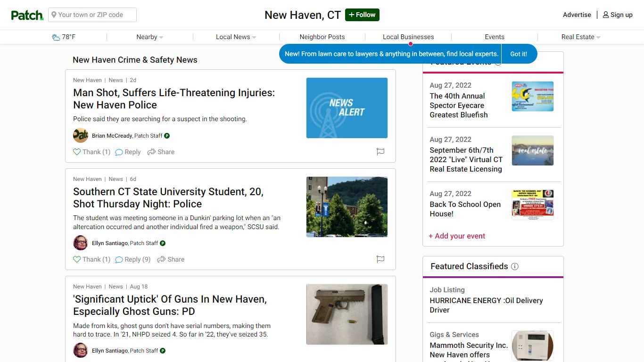The width and height of the screenshot is (644, 362).
Task: Click the heart Thank icon on Man Shot article
Action: [x=77, y=152]
